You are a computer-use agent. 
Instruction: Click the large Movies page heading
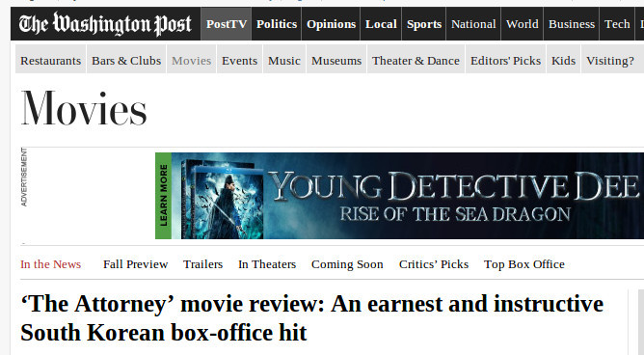tap(84, 108)
